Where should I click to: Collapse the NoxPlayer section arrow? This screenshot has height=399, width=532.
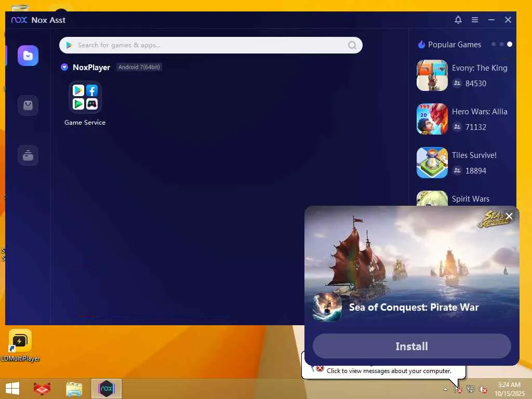(x=64, y=67)
